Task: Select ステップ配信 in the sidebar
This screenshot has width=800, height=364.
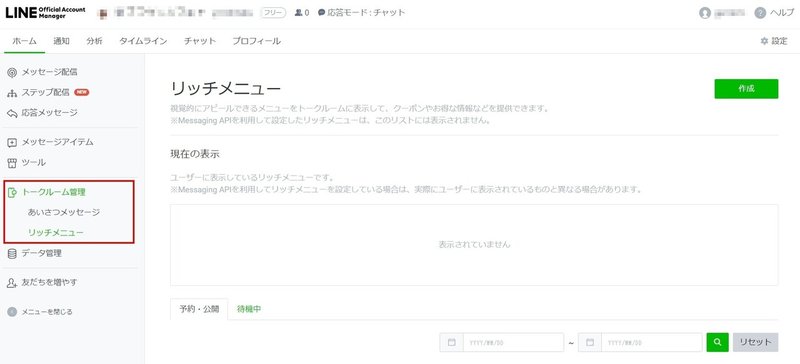Action: [x=45, y=93]
